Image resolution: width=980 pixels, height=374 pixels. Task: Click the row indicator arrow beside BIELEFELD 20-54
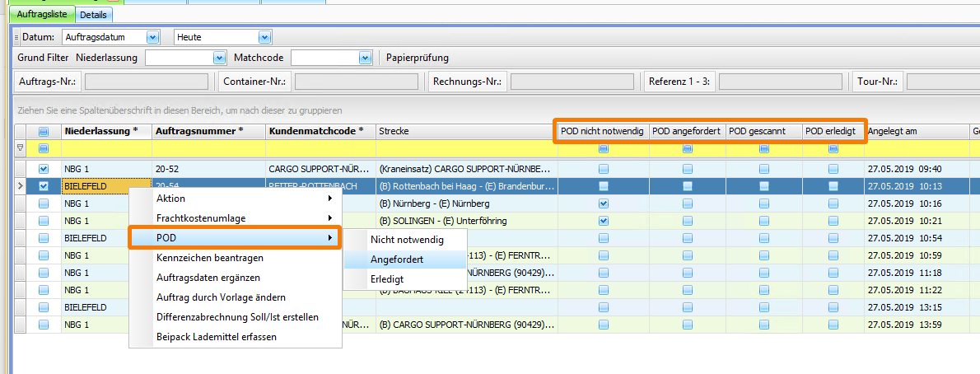click(x=20, y=186)
